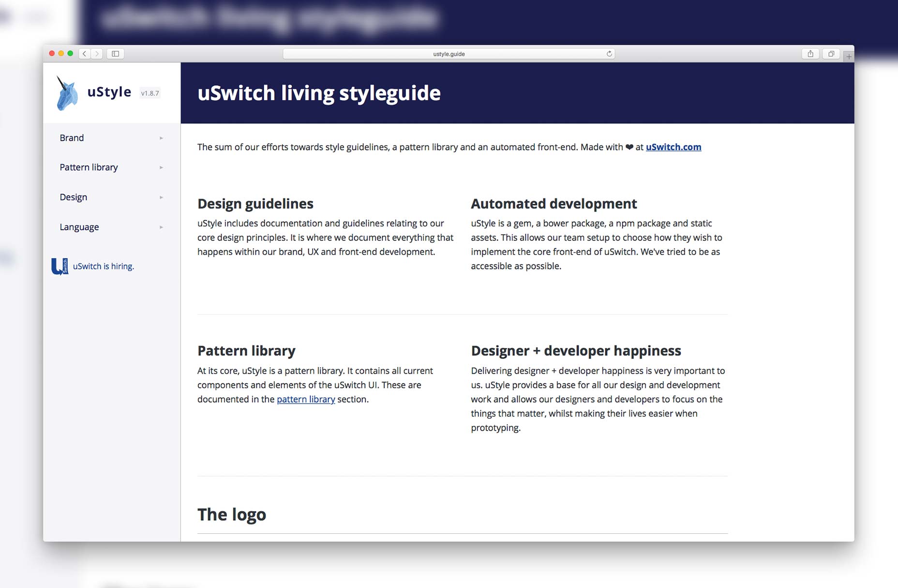
Task: Click the share icon in the toolbar
Action: tap(810, 54)
